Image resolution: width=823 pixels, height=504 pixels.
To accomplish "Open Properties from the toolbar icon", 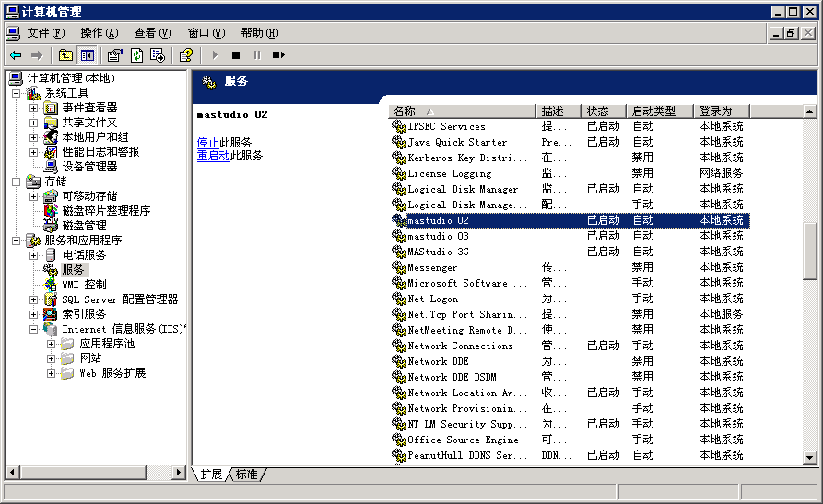I will [x=115, y=55].
